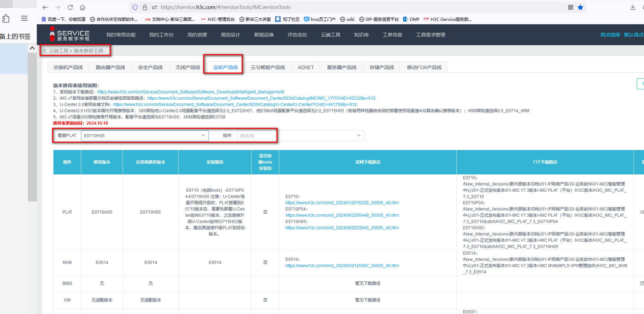Select the 移动FOA产品线 tab
The image size is (644, 314).
424,67
